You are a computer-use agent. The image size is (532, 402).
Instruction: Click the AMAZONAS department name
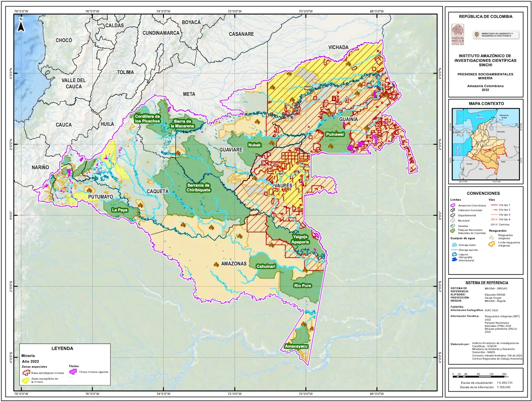(x=234, y=263)
